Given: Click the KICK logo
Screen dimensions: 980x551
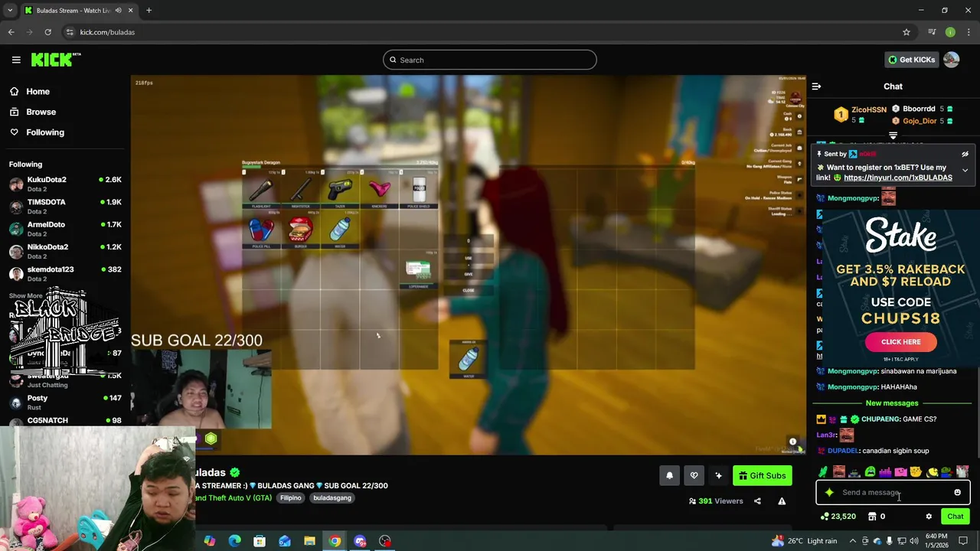Looking at the screenshot, I should coord(56,60).
